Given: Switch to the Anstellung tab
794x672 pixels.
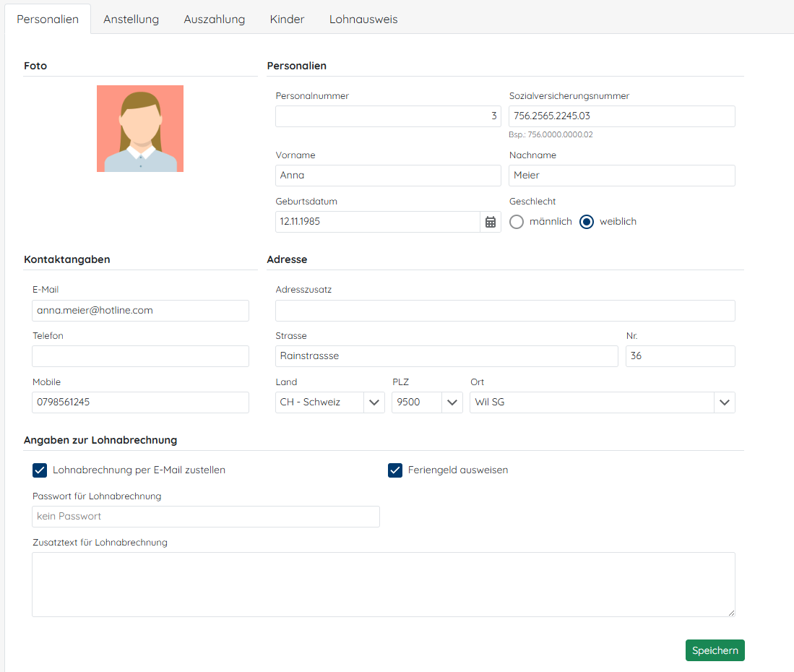Looking at the screenshot, I should pyautogui.click(x=131, y=20).
